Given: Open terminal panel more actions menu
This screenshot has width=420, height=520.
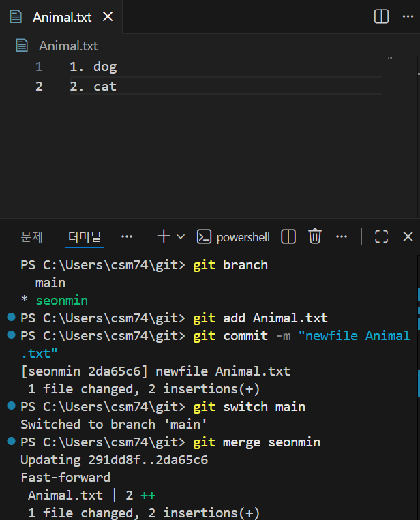Looking at the screenshot, I should (342, 236).
